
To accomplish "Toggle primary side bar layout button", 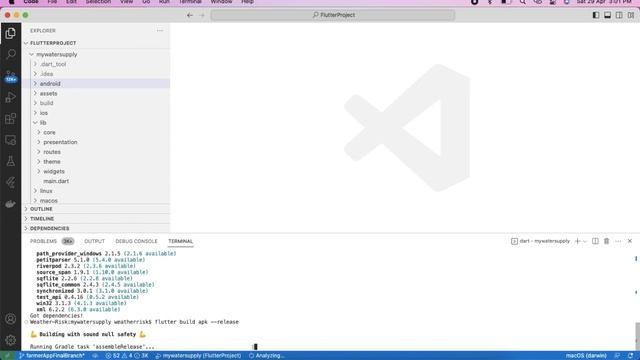I will pos(596,15).
